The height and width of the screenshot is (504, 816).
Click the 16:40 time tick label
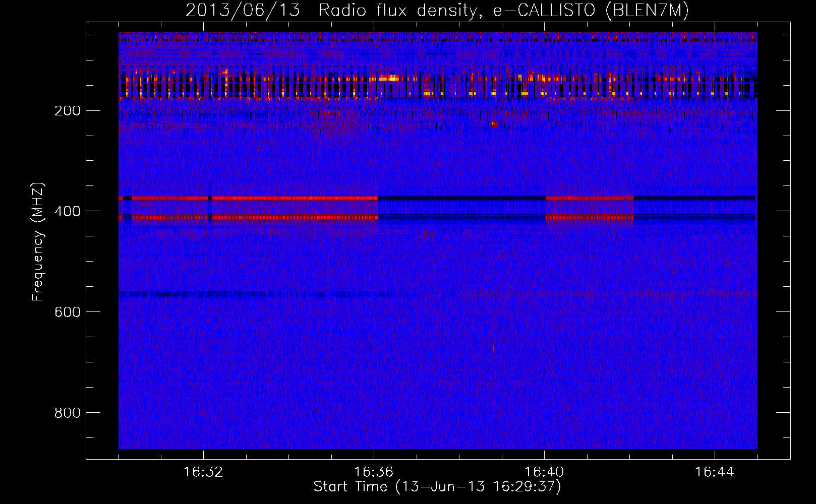(x=544, y=472)
